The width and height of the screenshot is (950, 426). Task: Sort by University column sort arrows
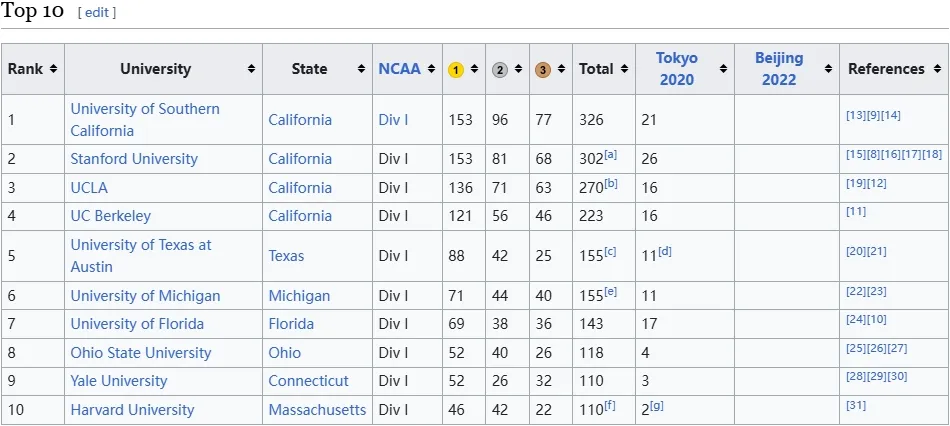pos(251,69)
